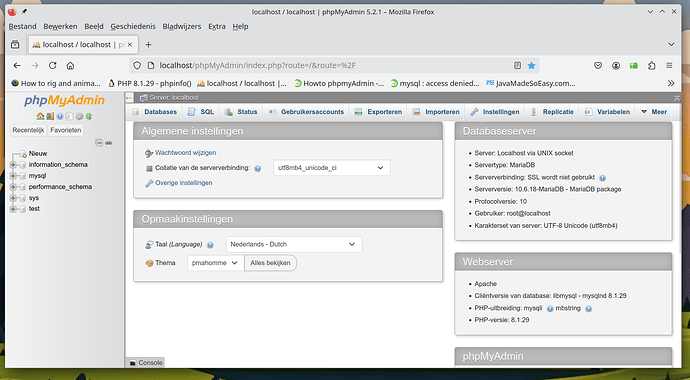Screen dimensions: 690x380
Task: Expand sys database tree node
Action: (13, 198)
